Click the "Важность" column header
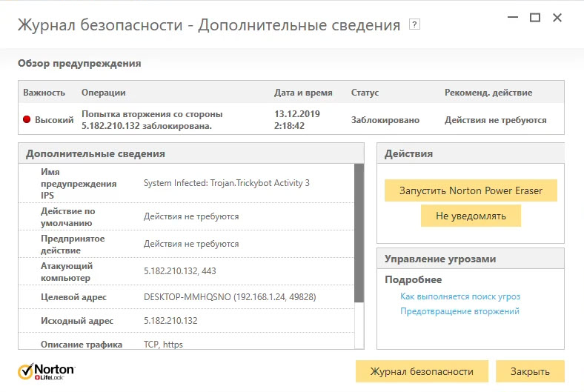The image size is (584, 392). click(x=44, y=93)
